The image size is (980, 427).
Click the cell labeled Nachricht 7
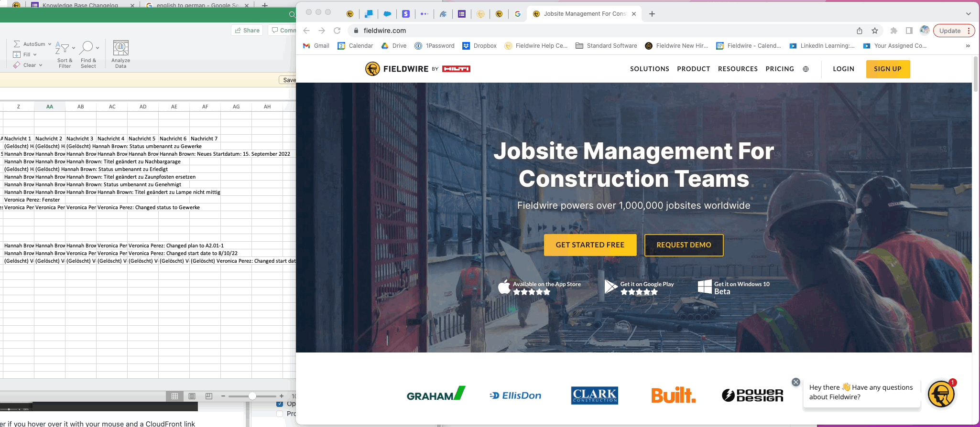click(204, 139)
